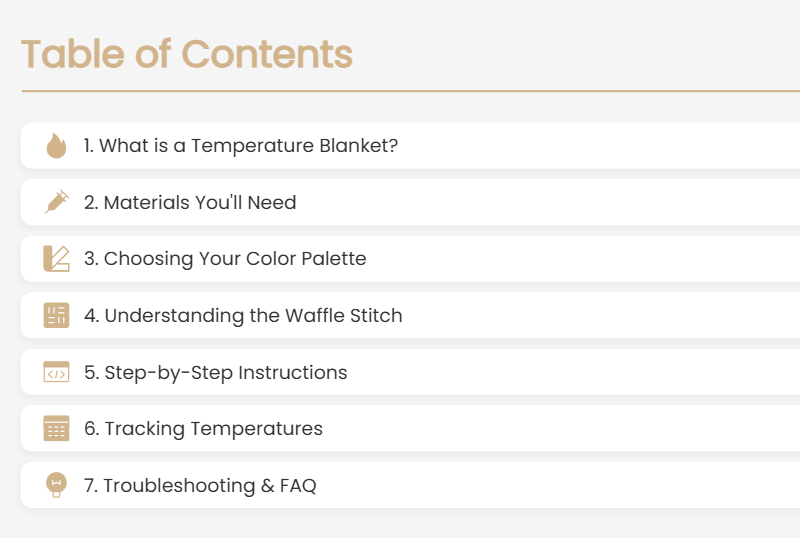
Task: Click the grid layout icon for Waffle Stitch
Action: (x=56, y=315)
